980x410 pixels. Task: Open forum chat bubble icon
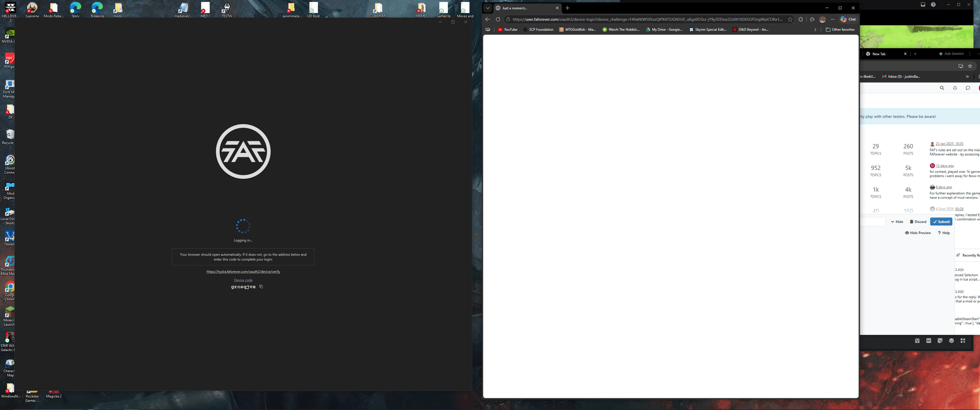click(968, 88)
